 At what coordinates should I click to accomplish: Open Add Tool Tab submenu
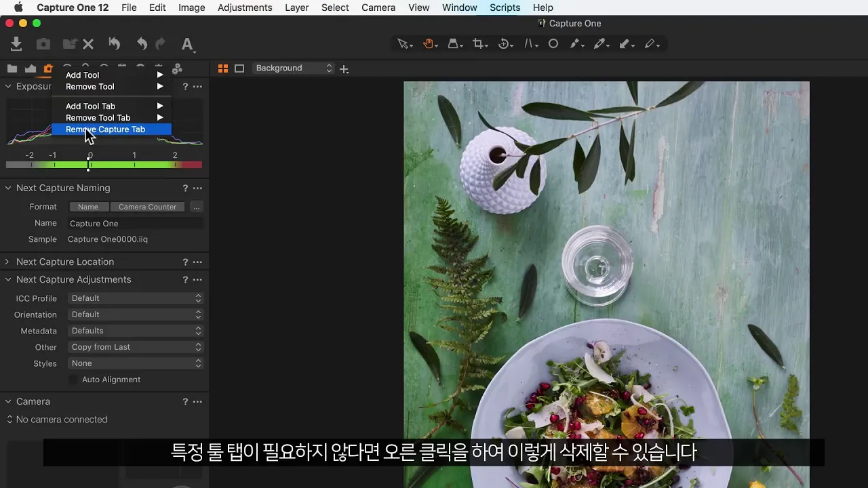(x=112, y=106)
